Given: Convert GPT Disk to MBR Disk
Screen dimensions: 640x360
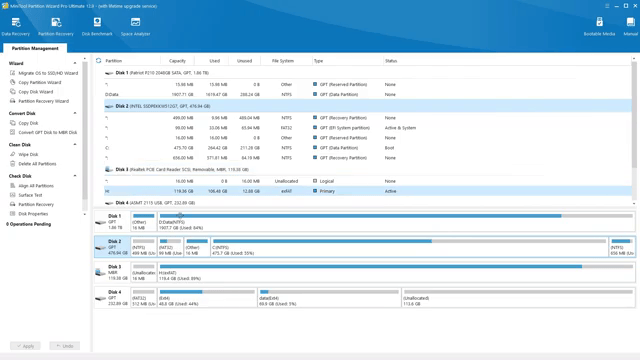Looking at the screenshot, I should click(x=43, y=132).
